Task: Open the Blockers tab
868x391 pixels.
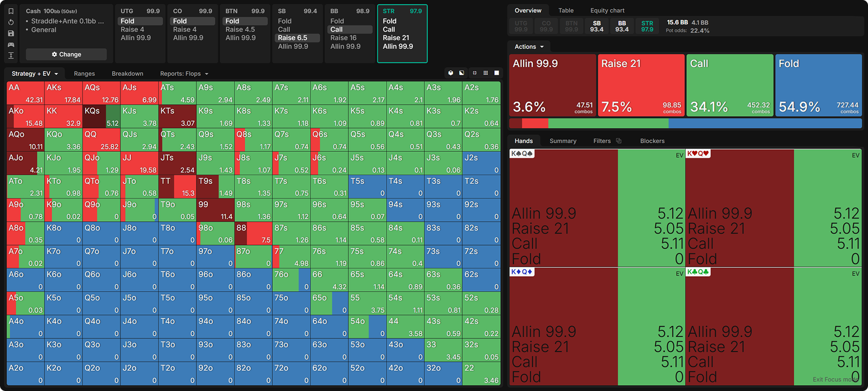Action: click(652, 141)
